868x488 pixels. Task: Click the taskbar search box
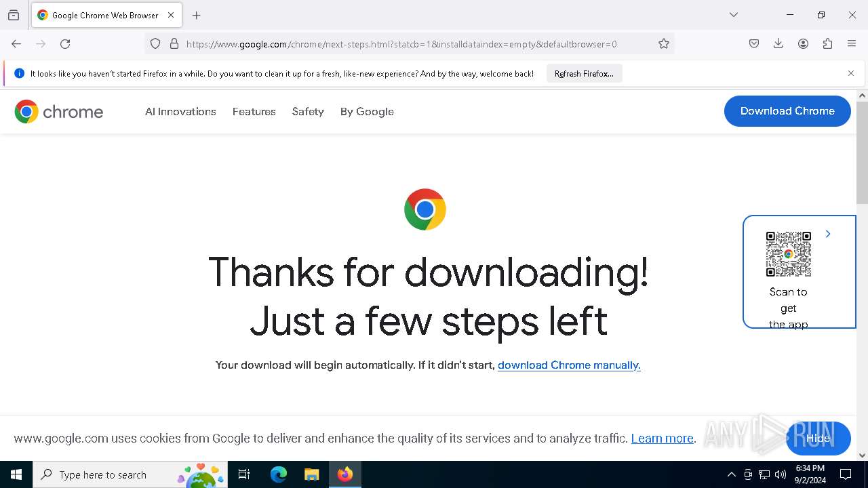click(x=130, y=474)
